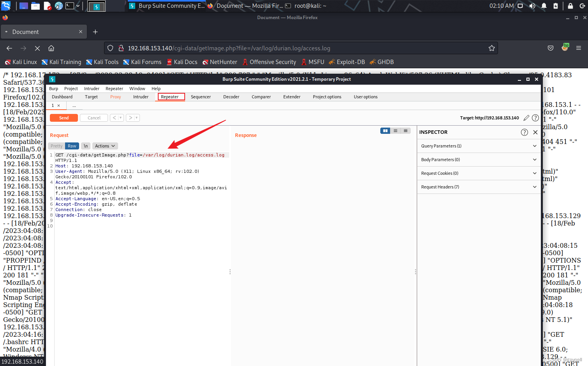588x366 pixels.
Task: Open a new Firefox tab
Action: (95, 32)
